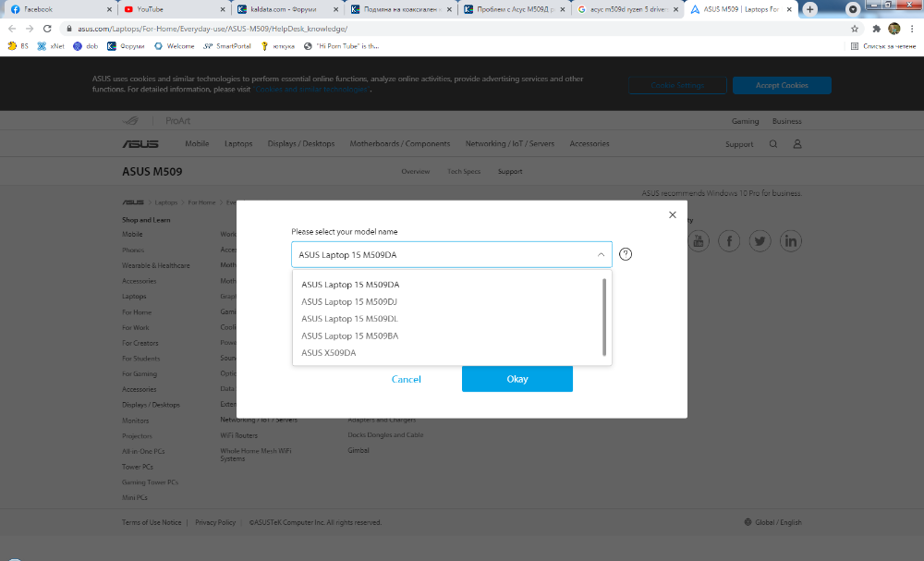Select ASUS X509DA from the list
This screenshot has height=561, width=924.
pyautogui.click(x=328, y=352)
